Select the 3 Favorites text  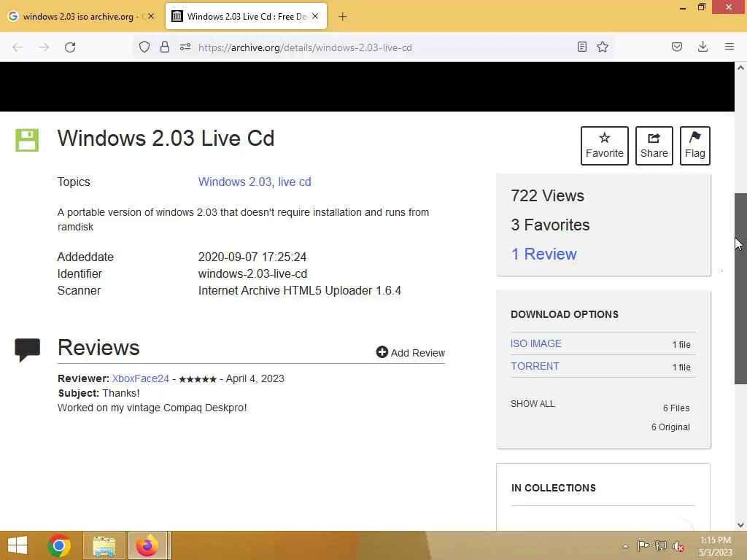pos(550,225)
